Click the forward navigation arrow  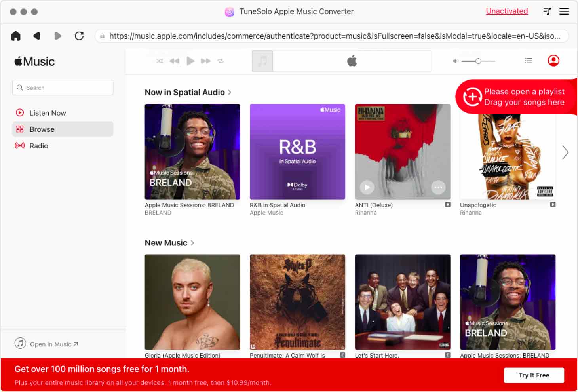click(58, 36)
